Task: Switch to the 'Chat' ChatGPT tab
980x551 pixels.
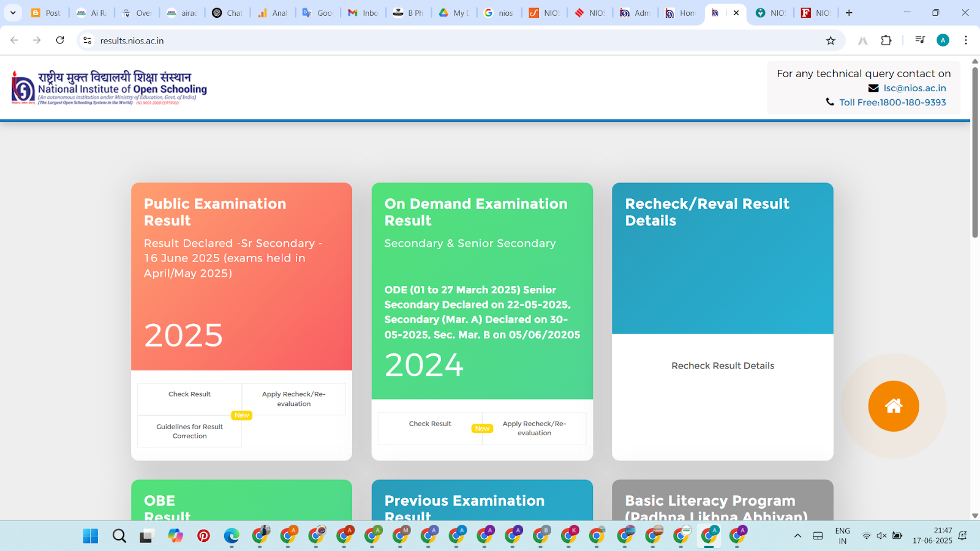Action: [x=227, y=13]
